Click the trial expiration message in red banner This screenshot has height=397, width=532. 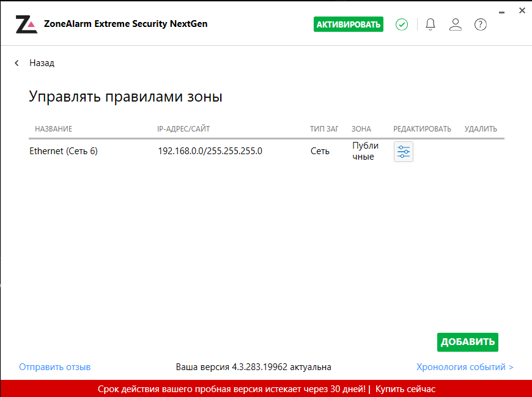click(x=232, y=389)
